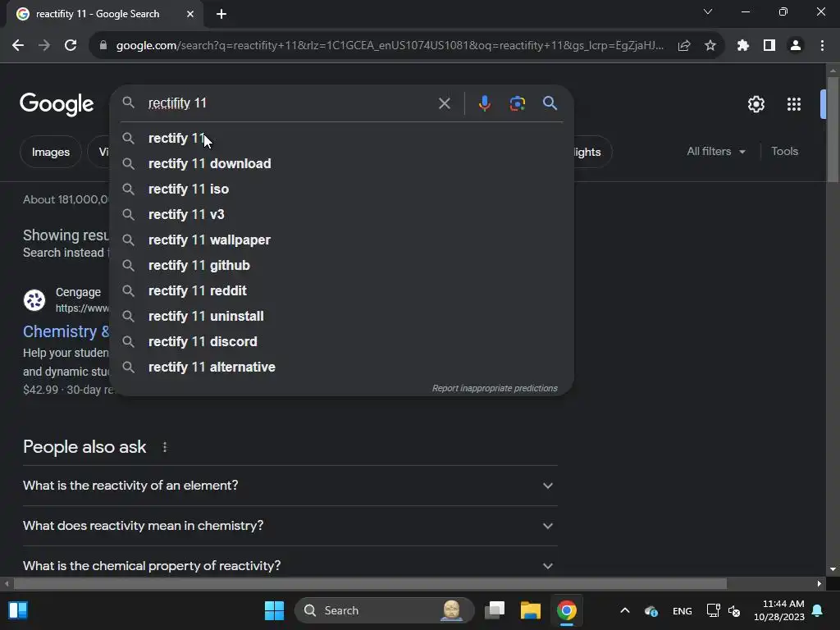
Task: Expand "What is the chemical property of reactivity?"
Action: pyautogui.click(x=290, y=566)
